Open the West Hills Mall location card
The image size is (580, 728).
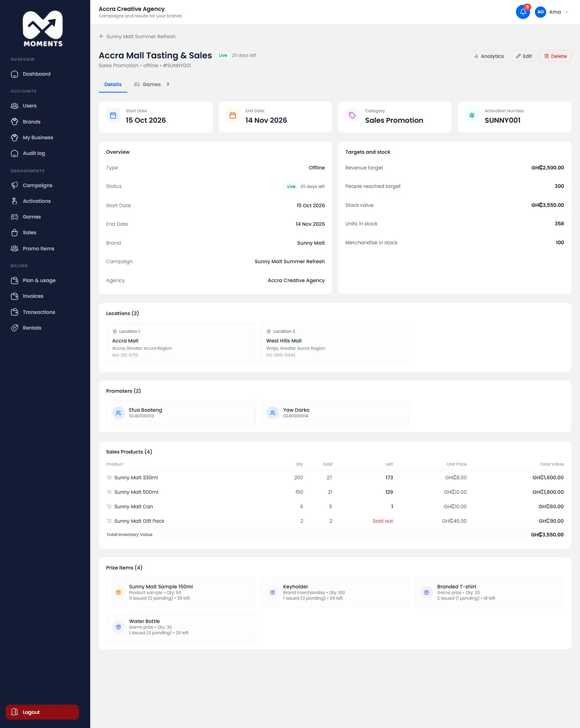click(335, 343)
